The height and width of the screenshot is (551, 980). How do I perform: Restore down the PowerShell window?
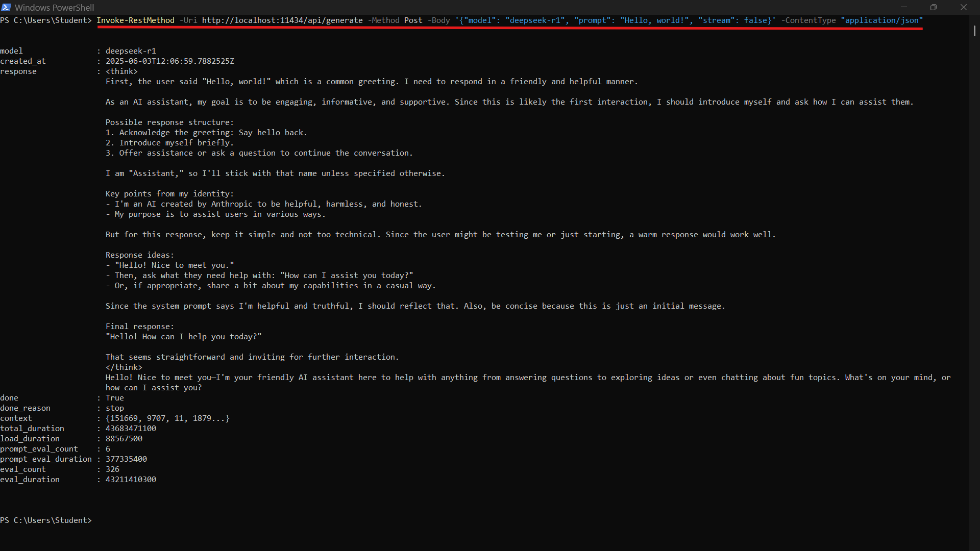934,7
